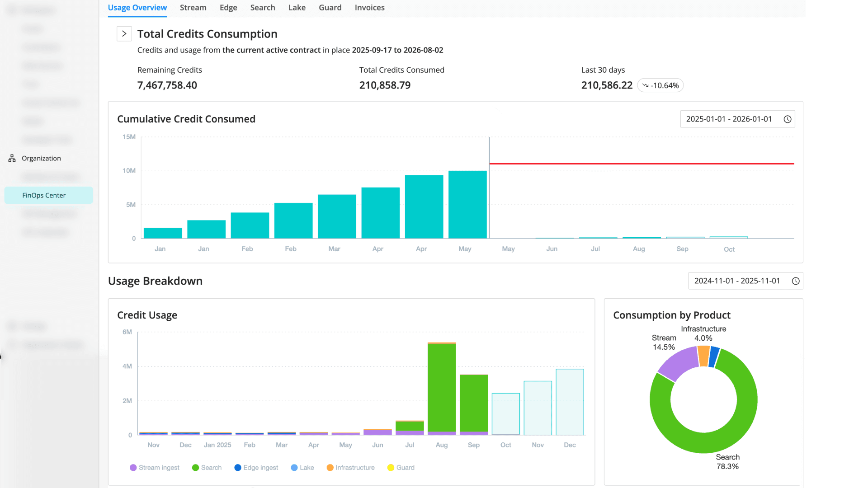Viewport: 868px width, 488px height.
Task: Click the Organization hierarchy icon in the sidebar
Action: coord(11,158)
